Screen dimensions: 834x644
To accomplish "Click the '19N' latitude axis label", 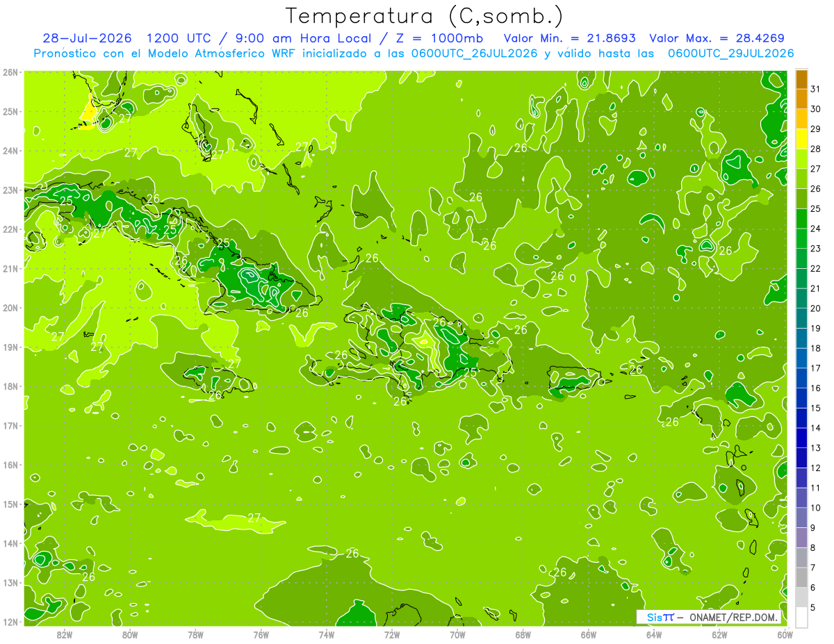I will click(x=11, y=347).
